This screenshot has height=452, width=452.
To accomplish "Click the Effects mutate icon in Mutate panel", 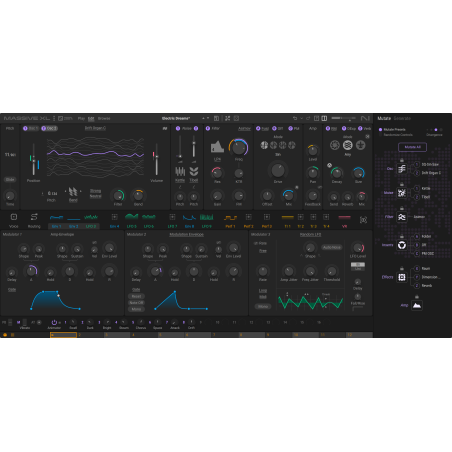I will click(402, 277).
